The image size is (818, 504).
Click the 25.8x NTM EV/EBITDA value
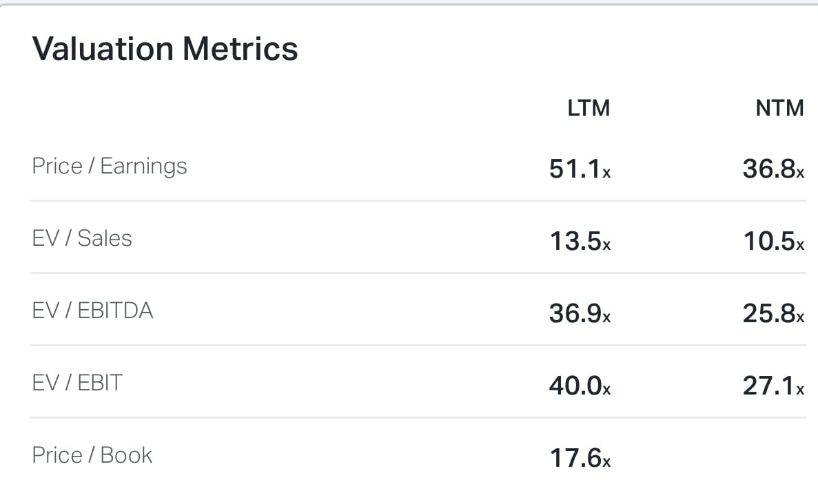773,314
